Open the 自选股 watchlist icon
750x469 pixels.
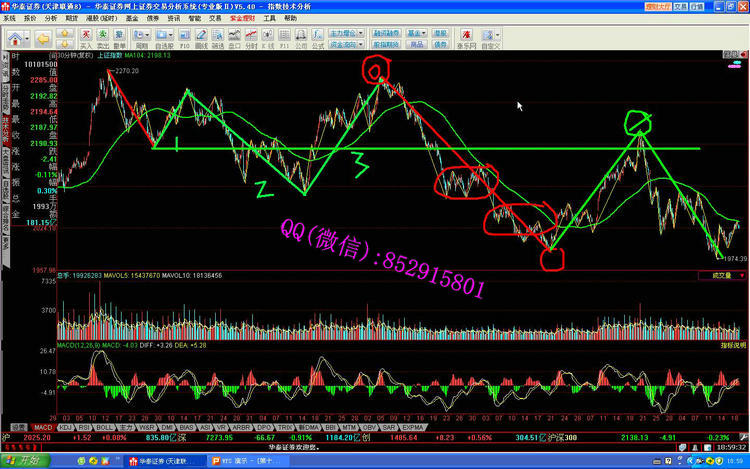pos(164,38)
